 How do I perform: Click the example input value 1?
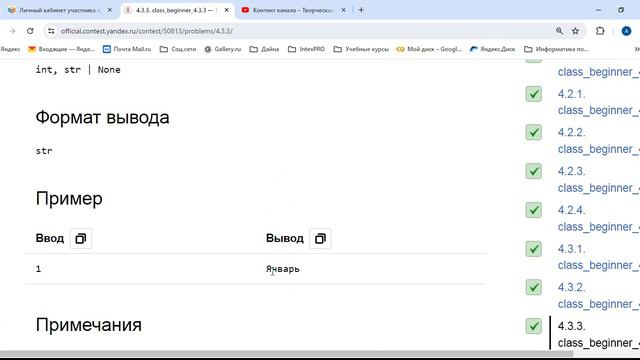tap(38, 269)
